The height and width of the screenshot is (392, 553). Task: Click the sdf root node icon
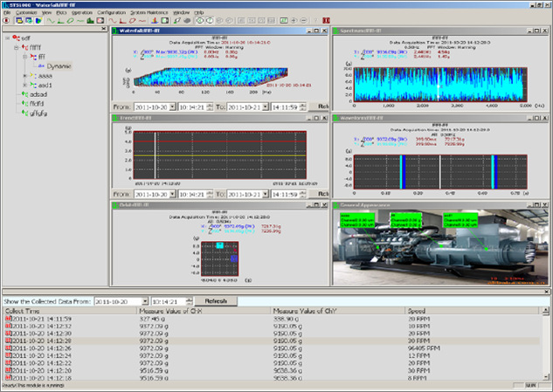15,38
